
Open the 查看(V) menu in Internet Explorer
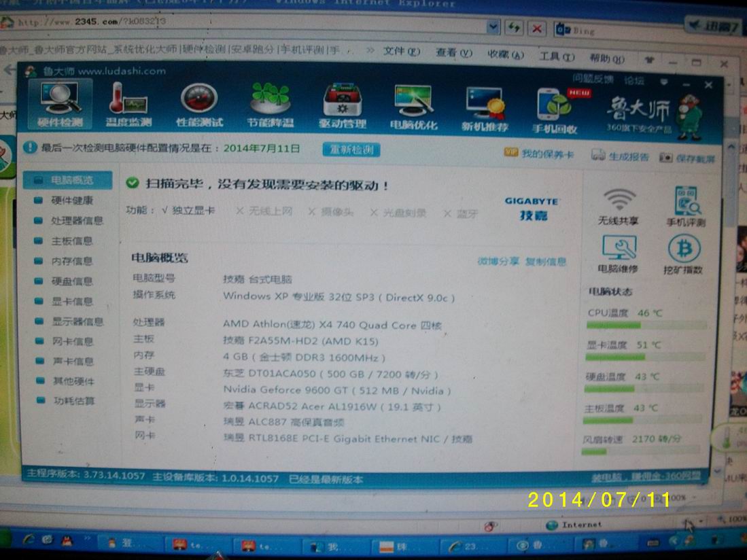454,53
